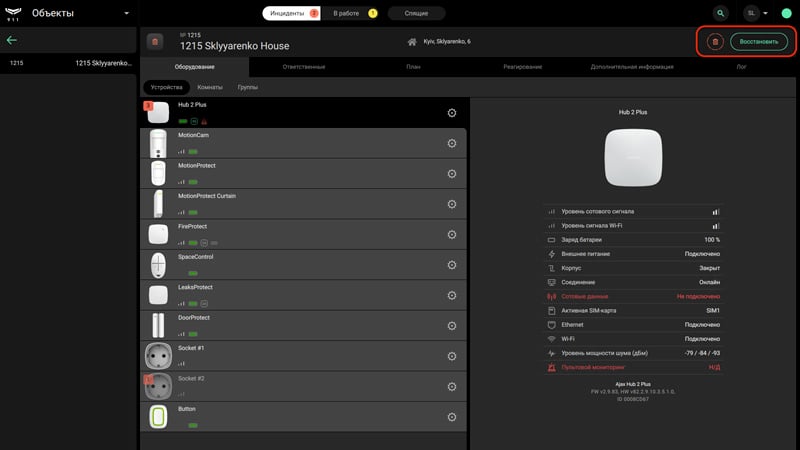The image size is (800, 450).
Task: Click the Уровень мощности шума row
Action: [633, 353]
